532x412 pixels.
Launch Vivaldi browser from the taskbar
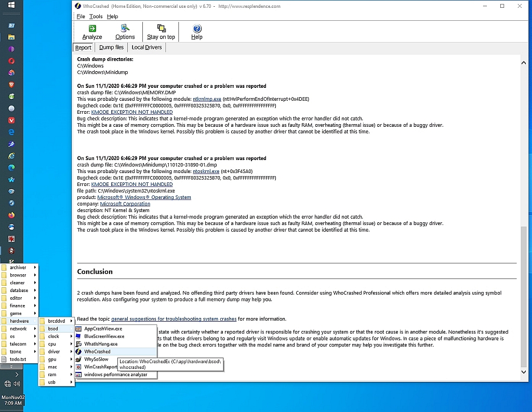click(x=11, y=121)
